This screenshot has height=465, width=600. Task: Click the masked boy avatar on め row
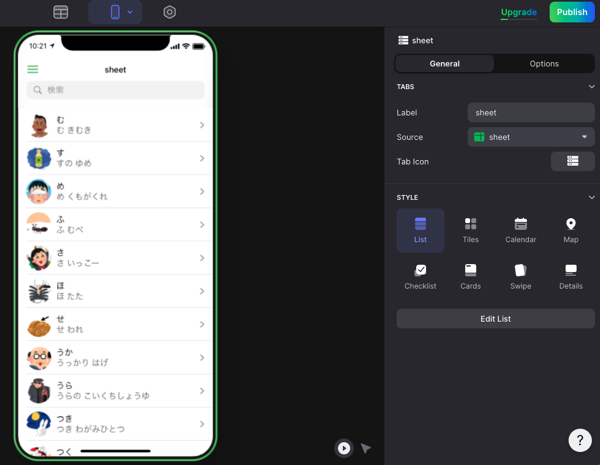coord(39,191)
